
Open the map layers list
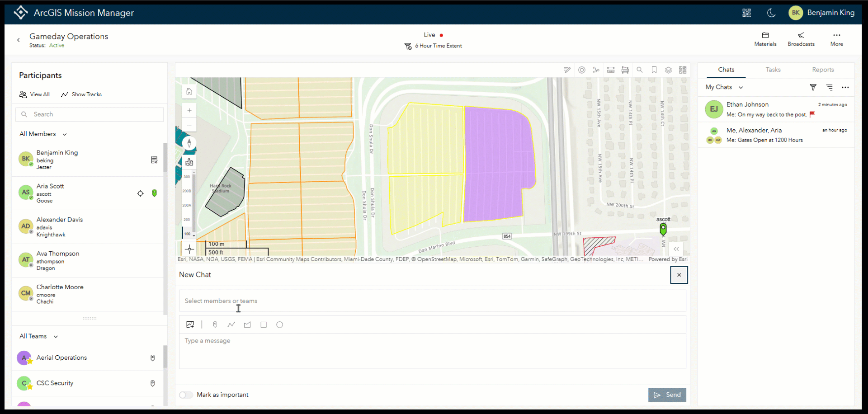pos(669,70)
